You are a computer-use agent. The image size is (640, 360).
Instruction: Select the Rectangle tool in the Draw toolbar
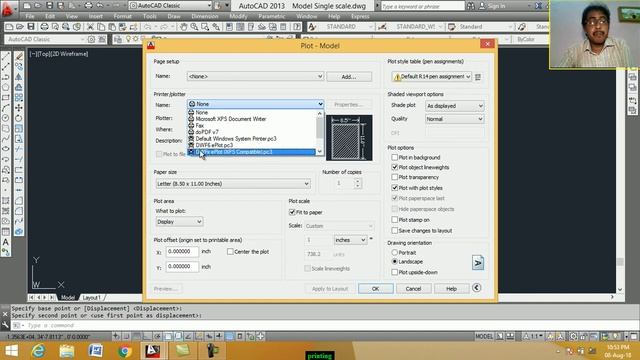pyautogui.click(x=6, y=98)
